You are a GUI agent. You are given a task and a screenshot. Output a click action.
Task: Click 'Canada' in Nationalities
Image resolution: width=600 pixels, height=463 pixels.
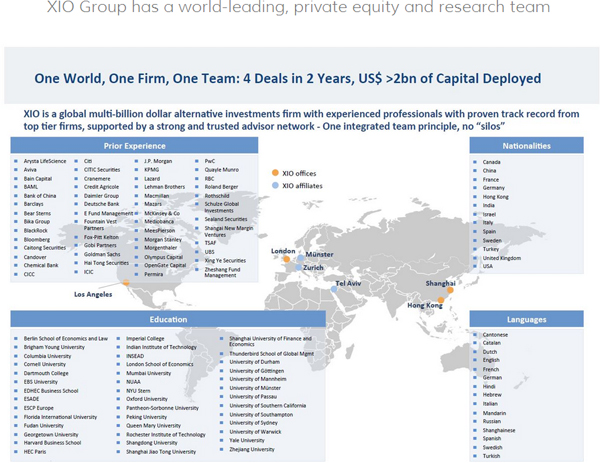491,162
